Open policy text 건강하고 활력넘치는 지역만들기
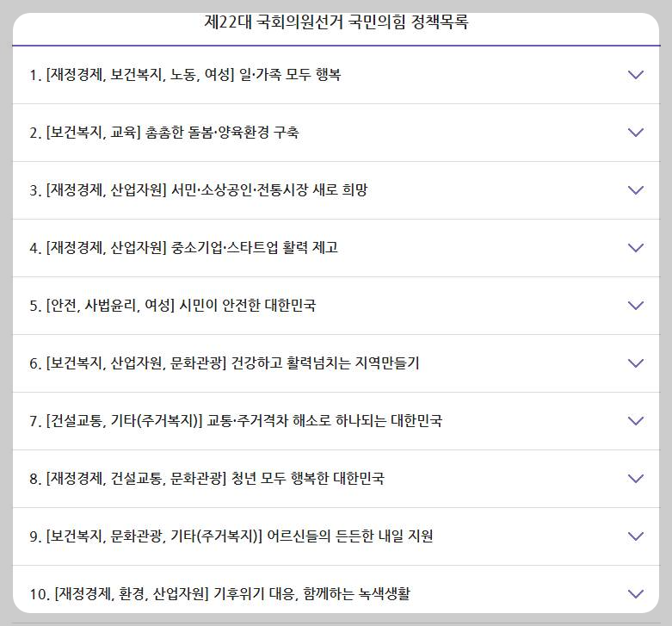Screen dimensions: 672x626 click(x=325, y=363)
